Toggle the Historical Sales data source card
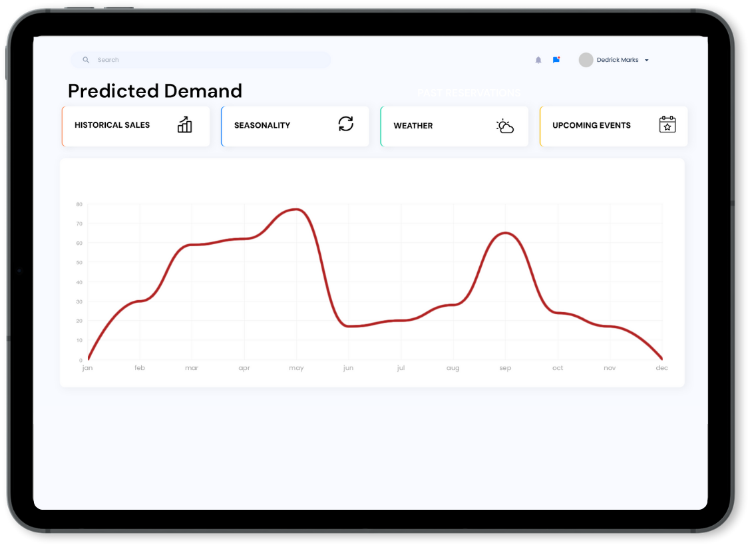This screenshot has width=756, height=559. (136, 126)
